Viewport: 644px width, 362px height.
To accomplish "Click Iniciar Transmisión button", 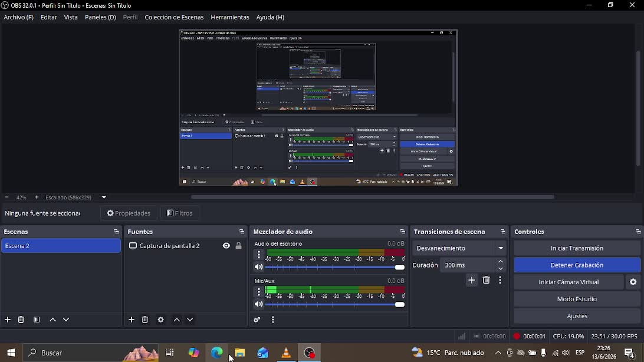I will [577, 248].
